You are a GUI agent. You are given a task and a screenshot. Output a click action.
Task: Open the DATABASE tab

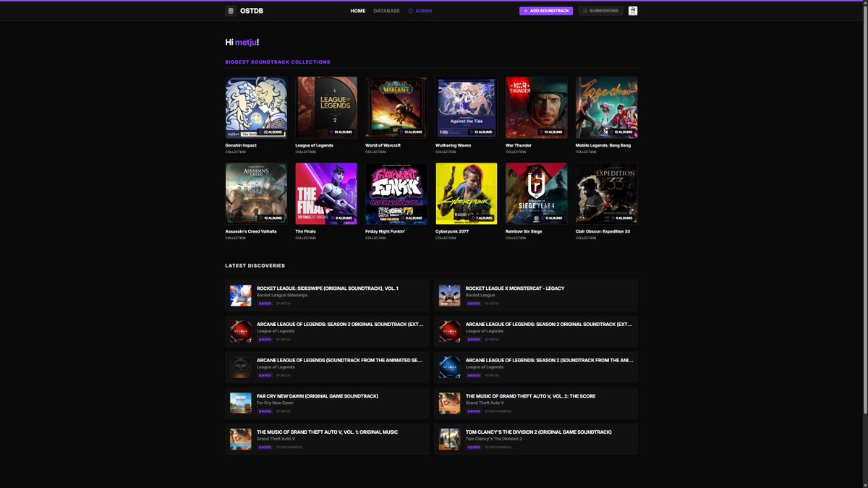(387, 11)
